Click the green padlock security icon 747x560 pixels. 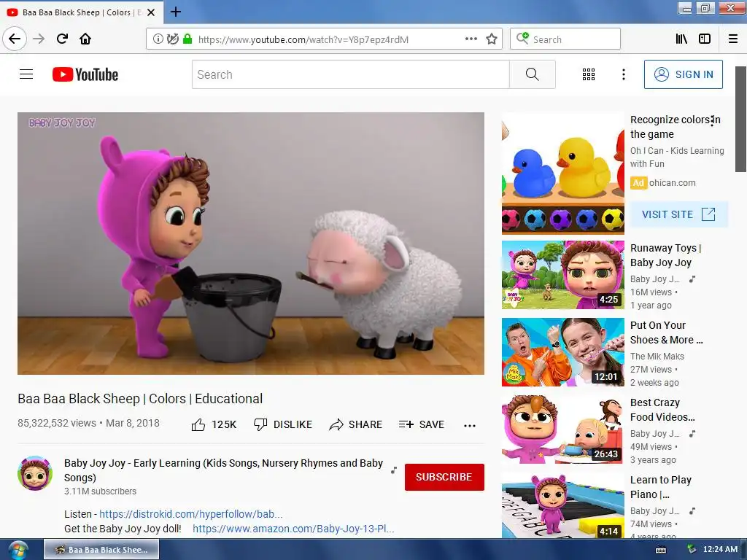pyautogui.click(x=187, y=39)
